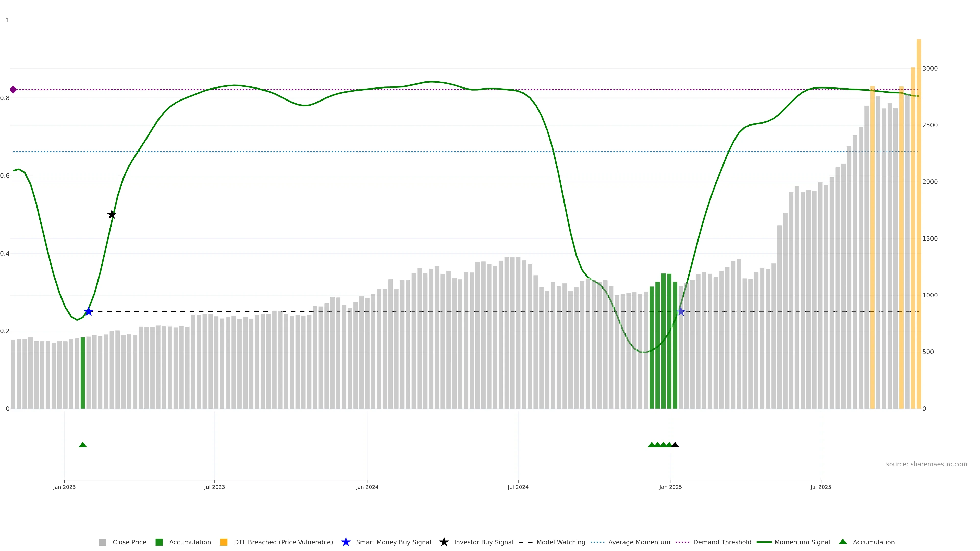The width and height of the screenshot is (980, 551).
Task: Click the blue star near Jan 2025
Action: (x=681, y=311)
